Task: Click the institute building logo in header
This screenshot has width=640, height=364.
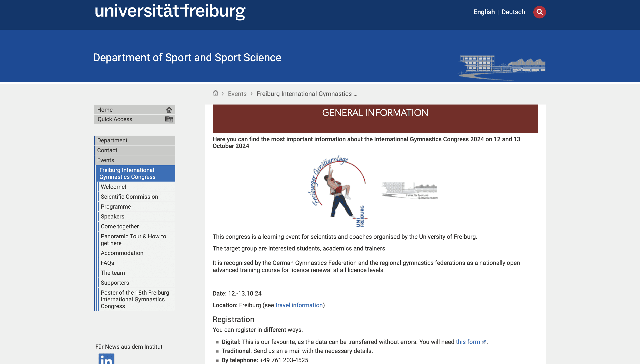Action: [502, 66]
